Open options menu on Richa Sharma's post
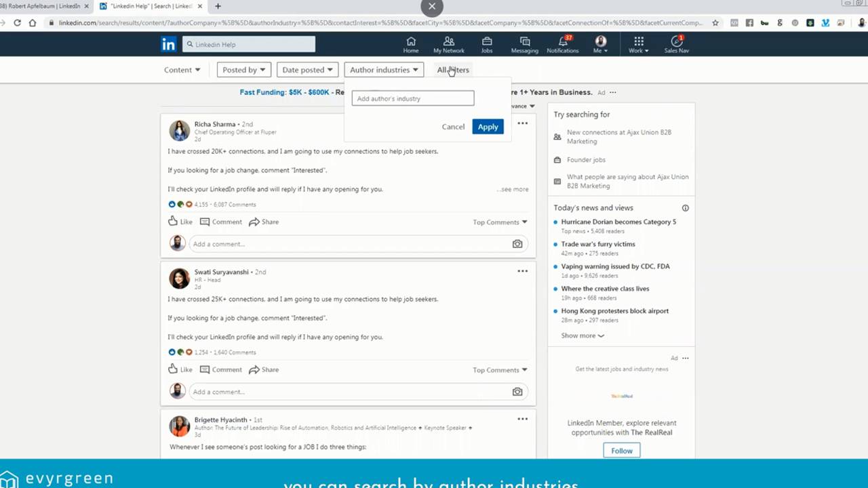 coord(522,123)
